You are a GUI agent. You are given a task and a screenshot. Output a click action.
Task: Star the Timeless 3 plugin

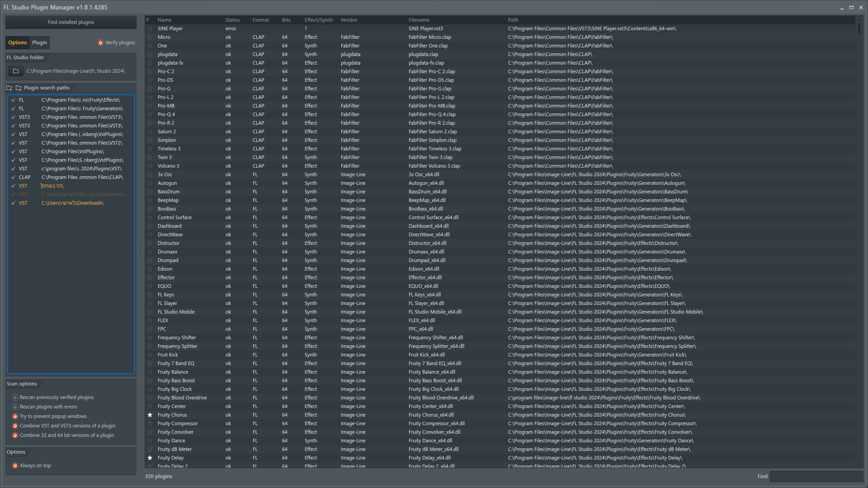tap(150, 149)
